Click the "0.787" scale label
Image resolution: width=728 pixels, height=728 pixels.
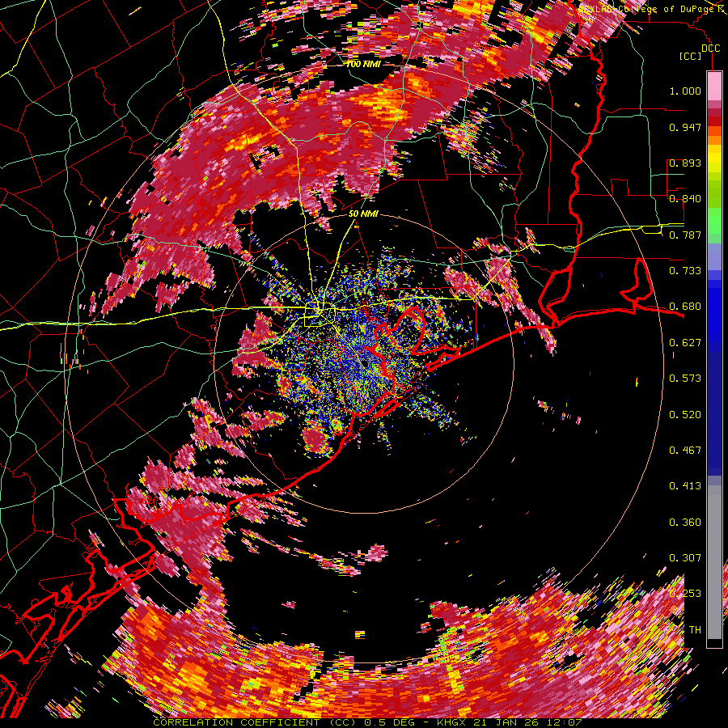[x=685, y=235]
